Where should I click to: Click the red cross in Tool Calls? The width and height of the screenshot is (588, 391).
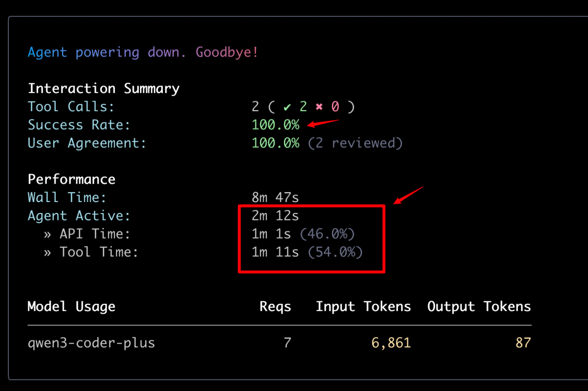(x=319, y=107)
